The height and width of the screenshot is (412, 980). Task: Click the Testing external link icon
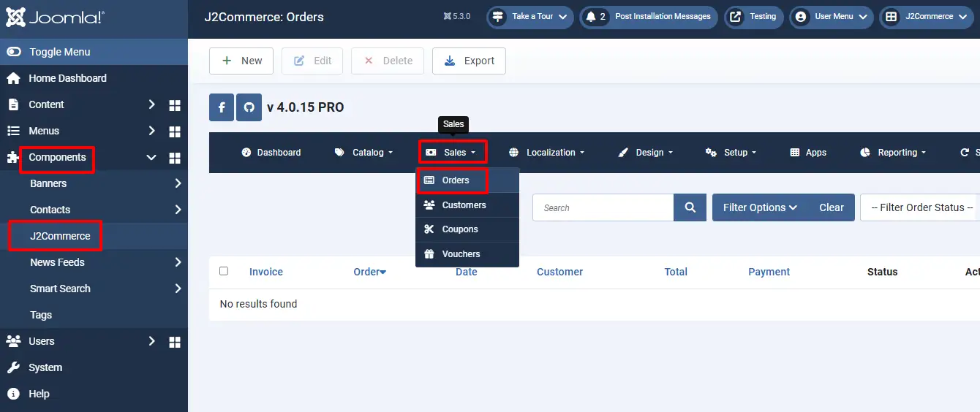(x=736, y=16)
